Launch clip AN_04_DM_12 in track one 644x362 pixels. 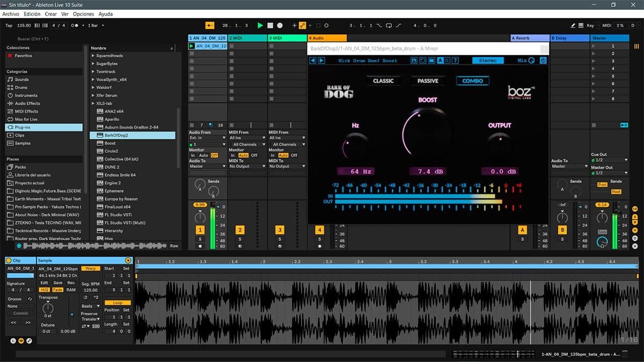pyautogui.click(x=192, y=46)
